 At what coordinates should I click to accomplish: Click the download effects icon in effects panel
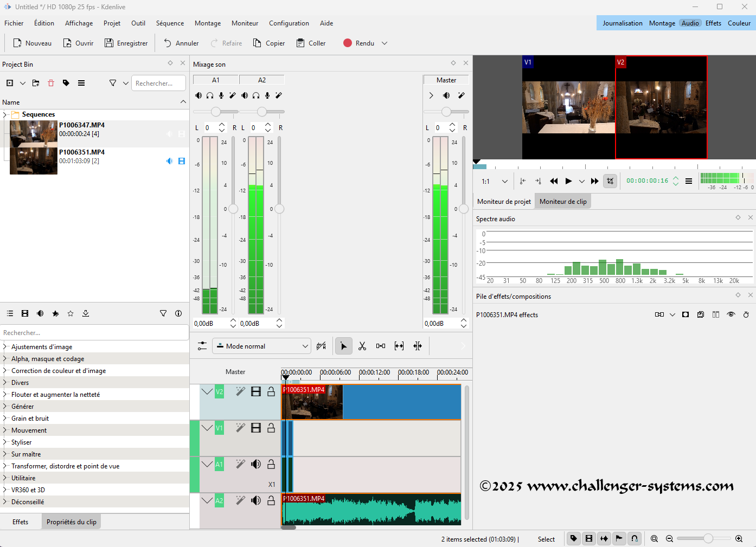point(86,313)
